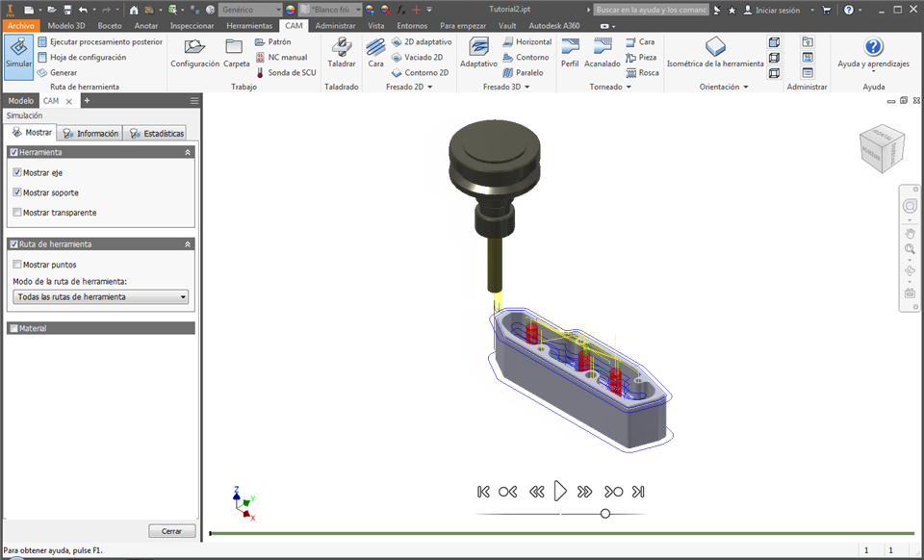Jump to simulation end
Screen dimensions: 924x560
(x=638, y=492)
